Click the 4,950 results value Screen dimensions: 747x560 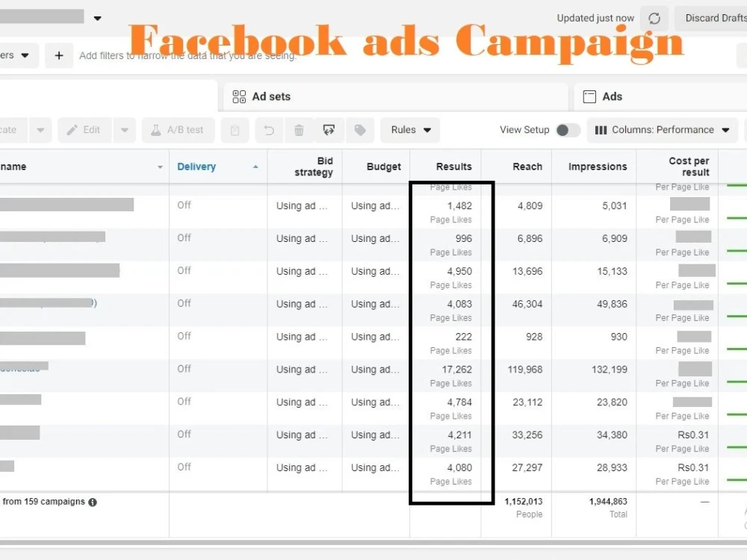(x=459, y=272)
